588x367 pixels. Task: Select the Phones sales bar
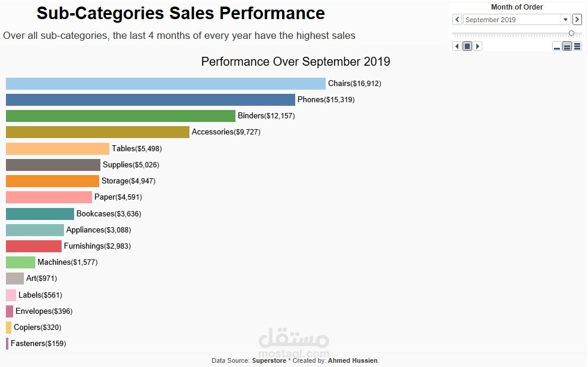point(149,99)
